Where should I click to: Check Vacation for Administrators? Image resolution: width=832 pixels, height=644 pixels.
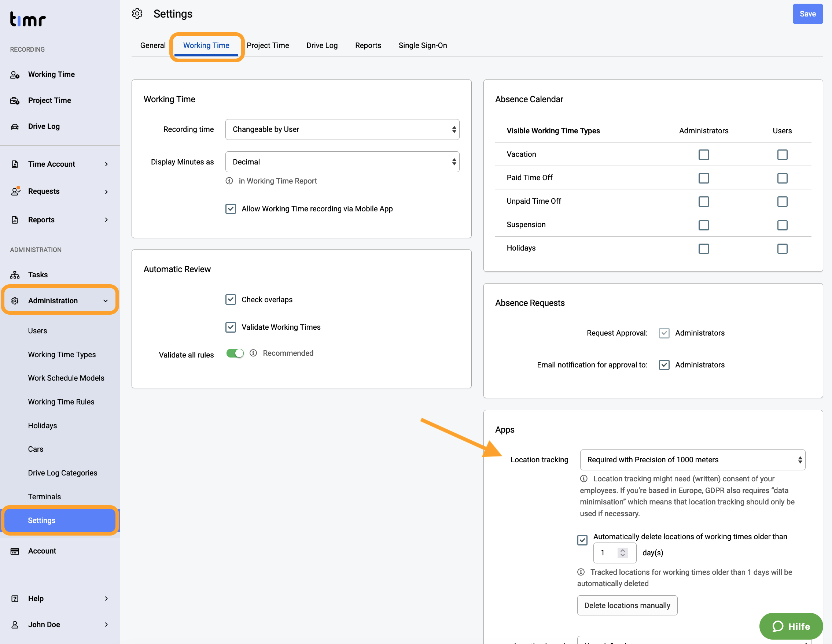coord(704,155)
